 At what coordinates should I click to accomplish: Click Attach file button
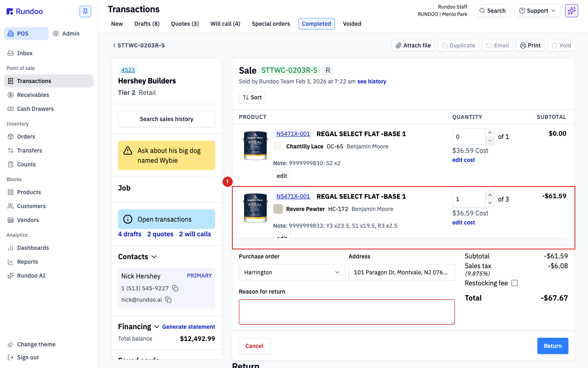(x=413, y=45)
